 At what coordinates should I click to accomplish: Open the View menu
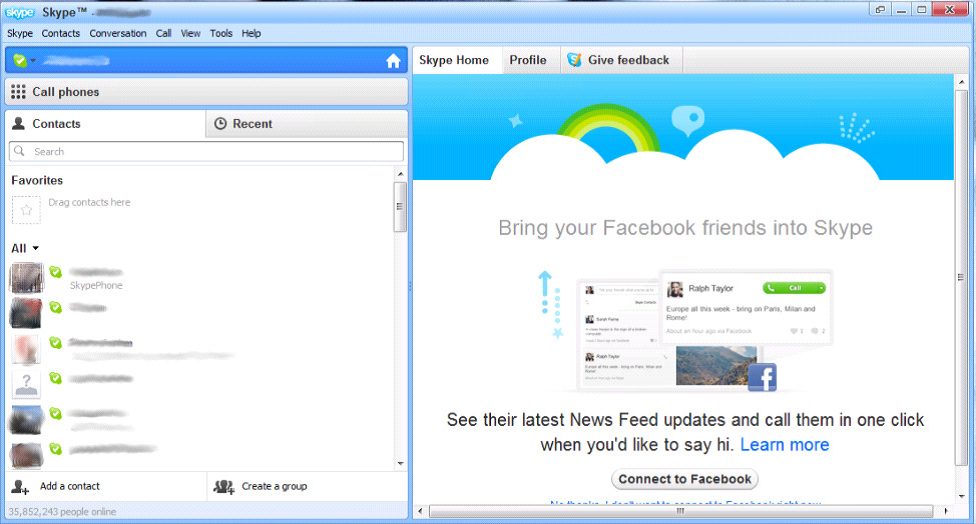(190, 33)
